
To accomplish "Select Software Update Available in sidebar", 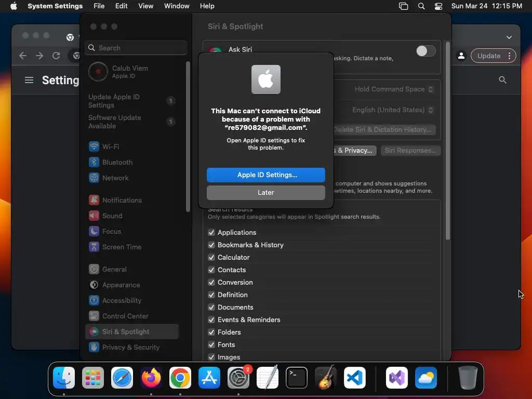I will (132, 122).
